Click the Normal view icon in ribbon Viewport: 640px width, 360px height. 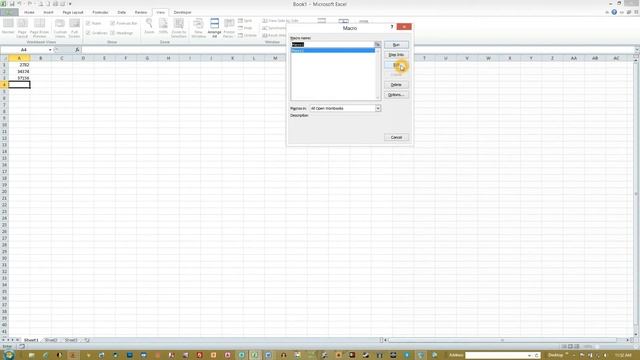8,24
